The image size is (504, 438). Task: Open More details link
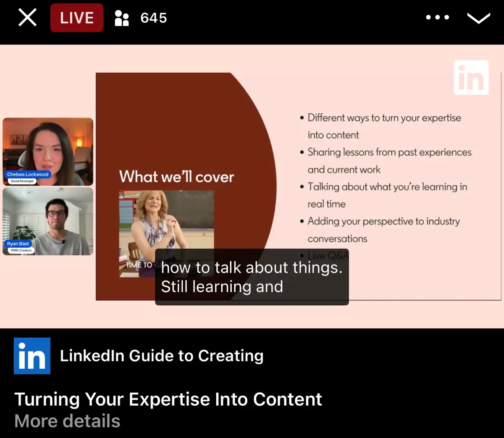67,421
